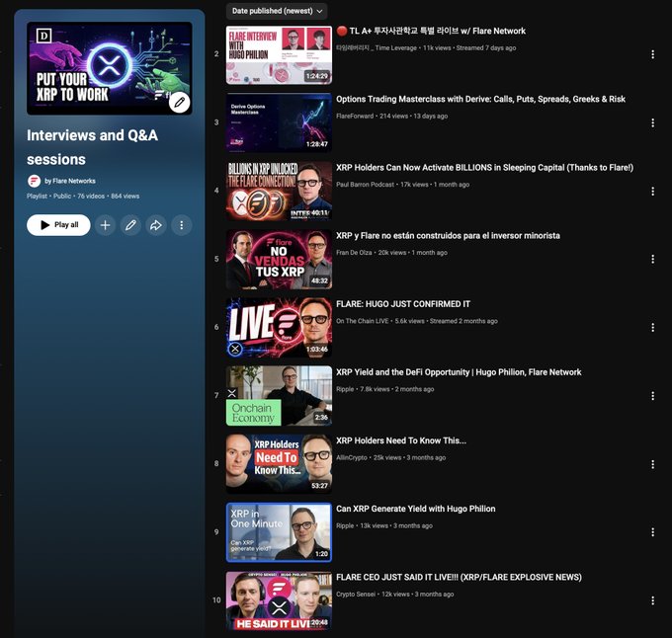Click the XRP Holders Need To Know This thumbnail
Screen dimensions: 672x638
pyautogui.click(x=279, y=464)
